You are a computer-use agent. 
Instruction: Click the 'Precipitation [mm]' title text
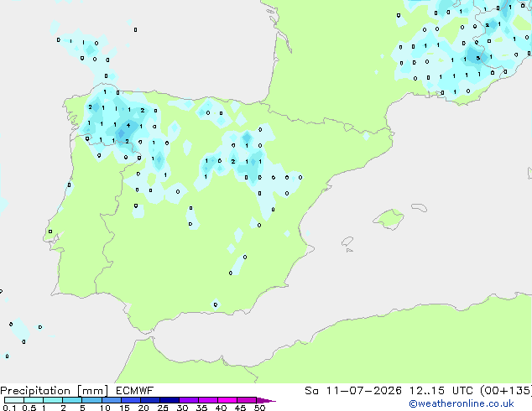55,391
